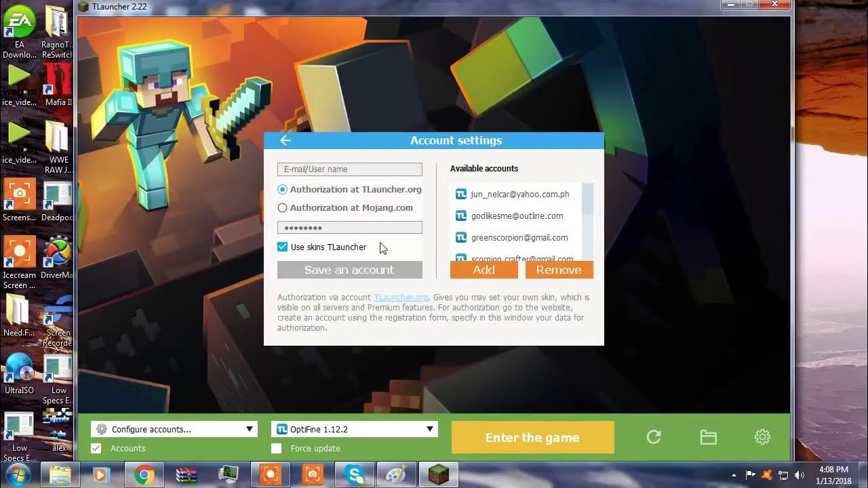
Task: Open Avast icon in system tray
Action: point(767,475)
